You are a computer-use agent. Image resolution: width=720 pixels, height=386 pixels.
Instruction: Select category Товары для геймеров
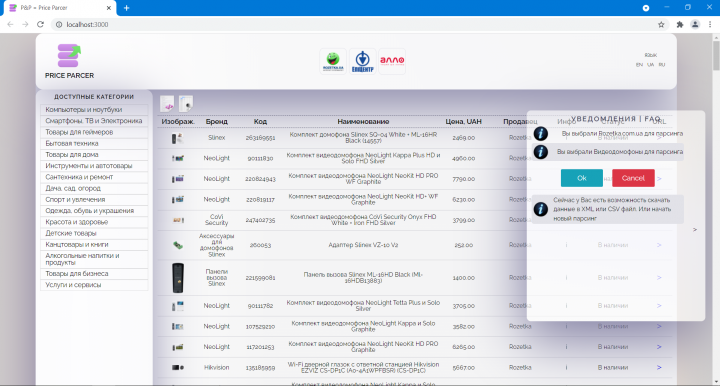click(94, 132)
